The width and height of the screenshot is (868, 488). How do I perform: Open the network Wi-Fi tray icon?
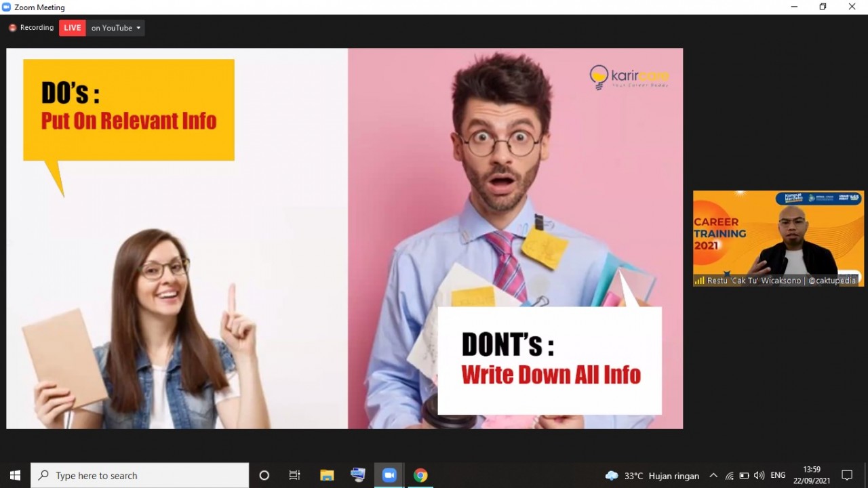tap(730, 475)
